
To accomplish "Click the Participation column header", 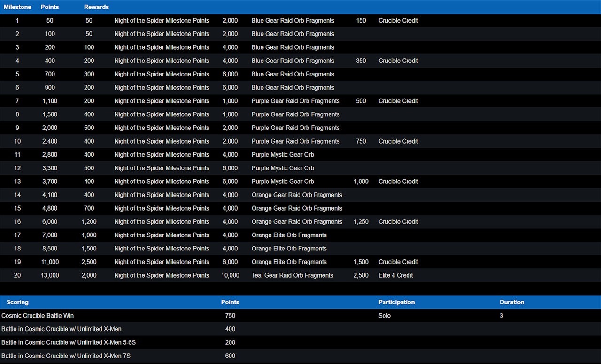I will (396, 302).
